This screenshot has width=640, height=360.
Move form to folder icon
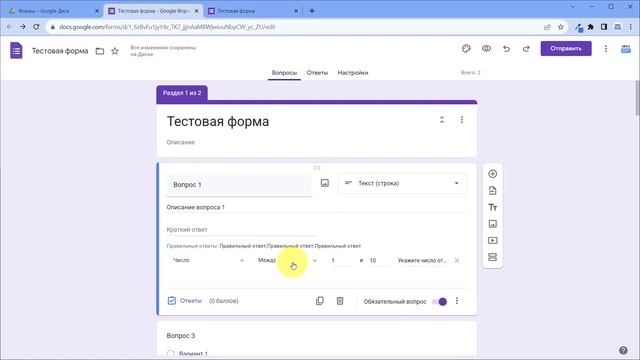(x=100, y=51)
